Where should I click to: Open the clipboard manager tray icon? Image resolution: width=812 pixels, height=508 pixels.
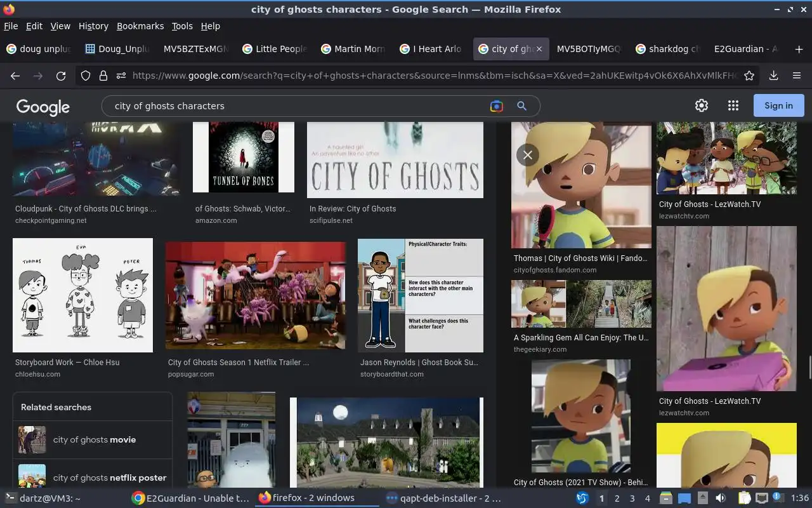point(744,498)
